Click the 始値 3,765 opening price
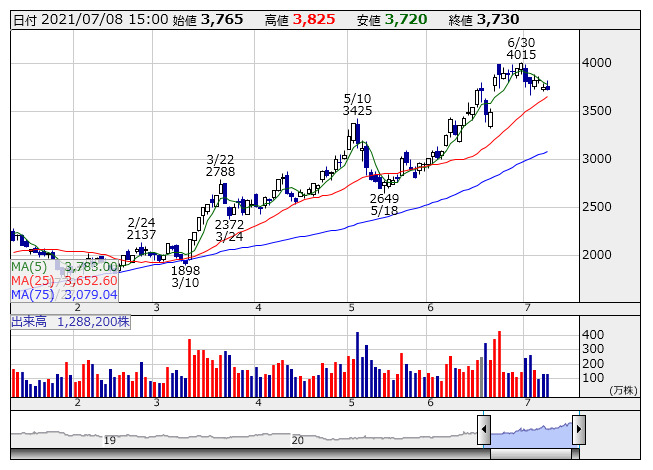Viewport: 653px width, 470px height. click(207, 20)
